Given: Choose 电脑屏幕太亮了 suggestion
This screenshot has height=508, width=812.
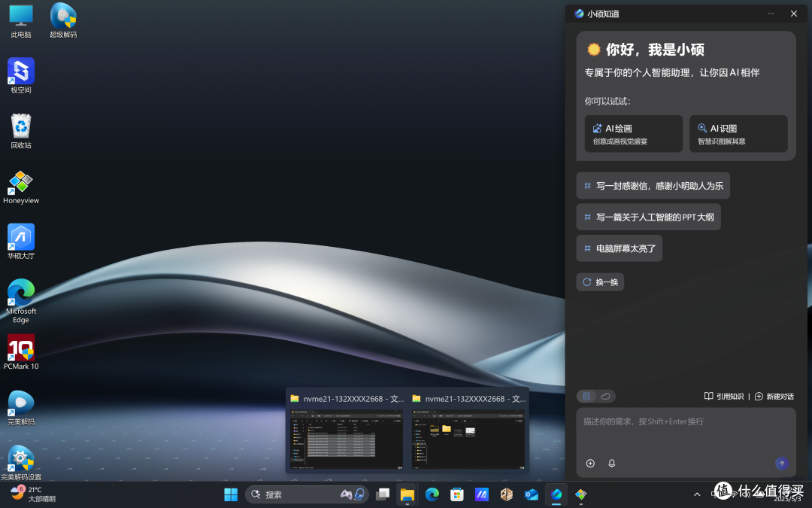Looking at the screenshot, I should [x=620, y=248].
